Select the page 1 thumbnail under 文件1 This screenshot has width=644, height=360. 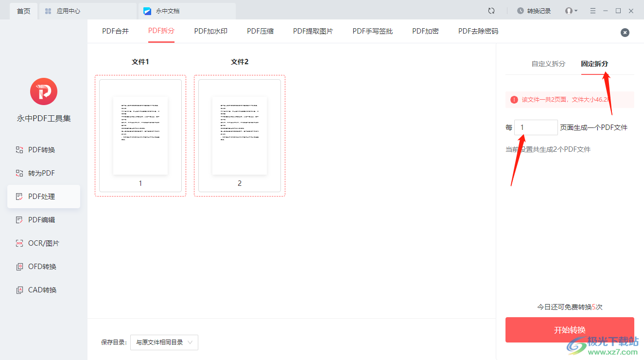pos(140,136)
